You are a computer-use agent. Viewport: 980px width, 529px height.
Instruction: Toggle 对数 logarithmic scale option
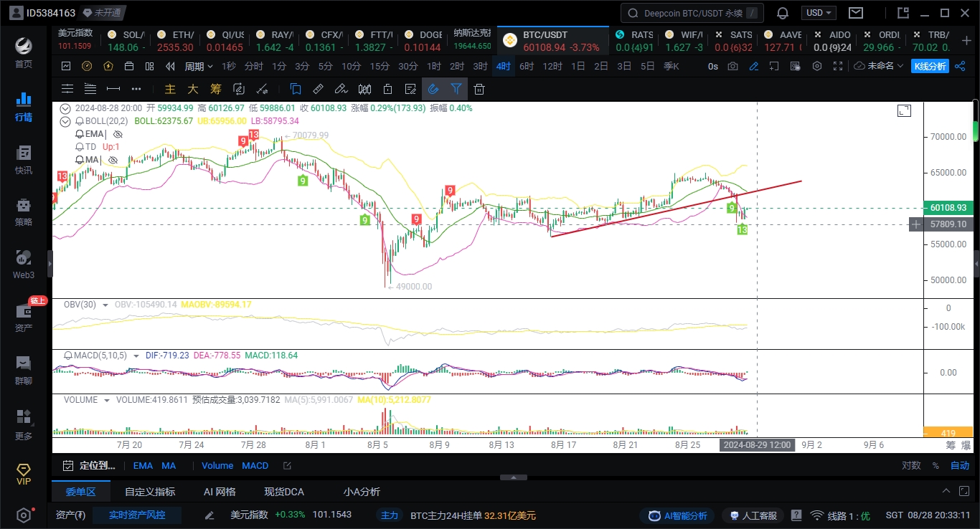[x=911, y=465]
